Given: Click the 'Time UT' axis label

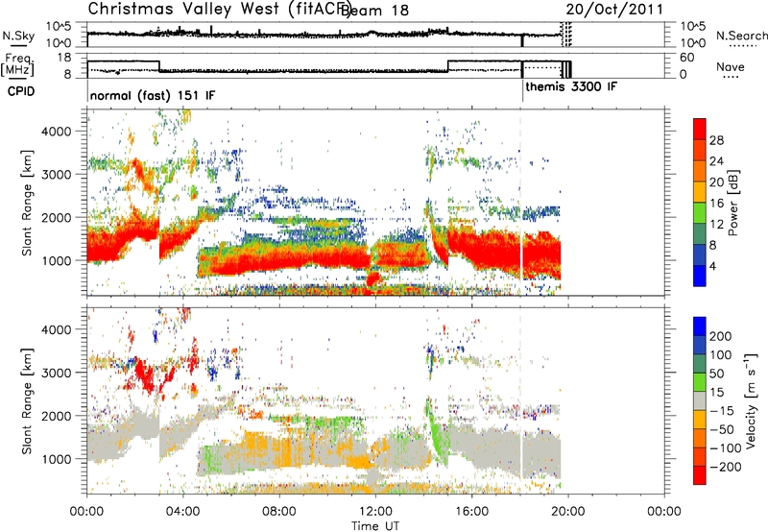Looking at the screenshot, I should pos(375,526).
